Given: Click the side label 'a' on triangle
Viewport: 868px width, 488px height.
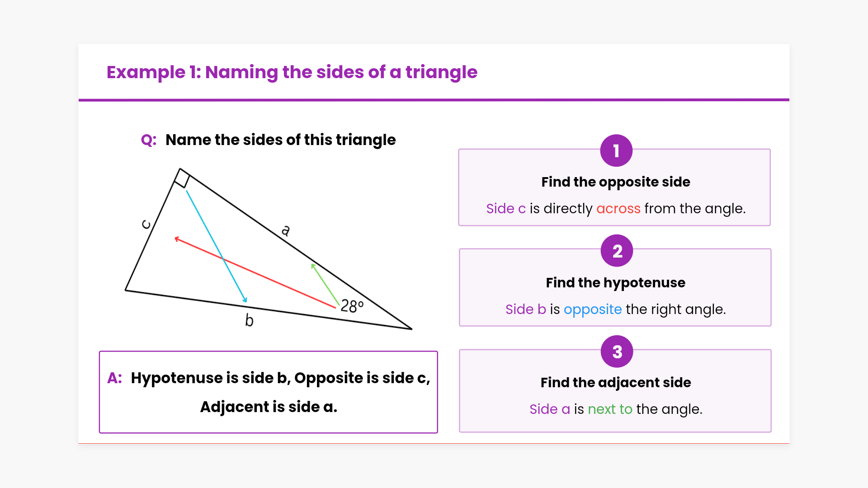Looking at the screenshot, I should click(285, 230).
